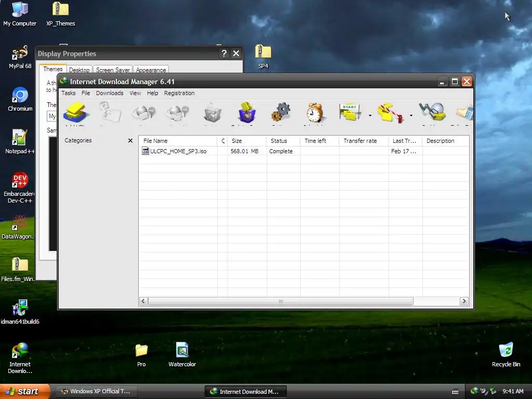
Task: Sort by the Description column header
Action: 446,141
